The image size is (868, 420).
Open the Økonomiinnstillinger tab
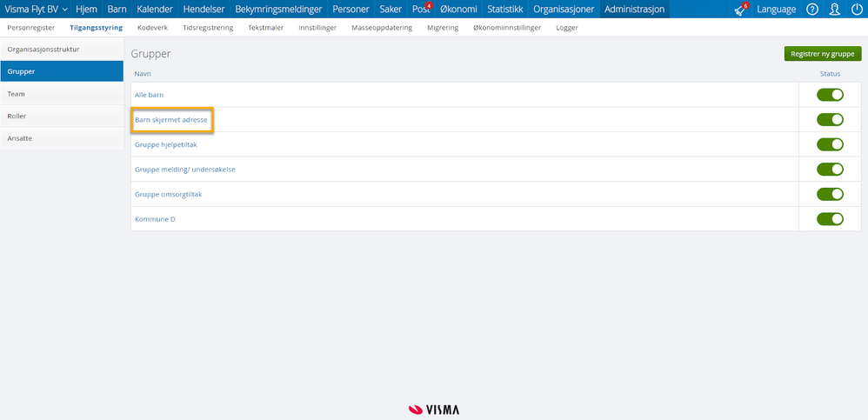coord(507,28)
